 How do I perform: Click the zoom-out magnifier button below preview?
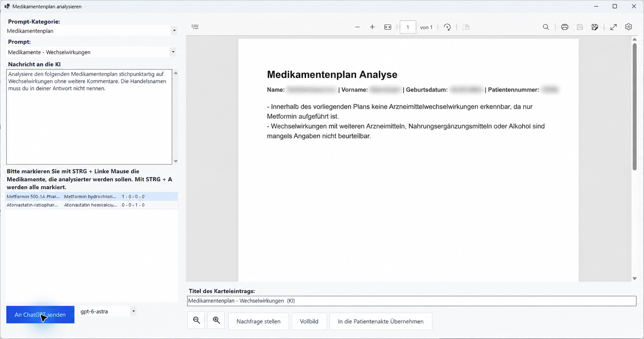pyautogui.click(x=196, y=320)
